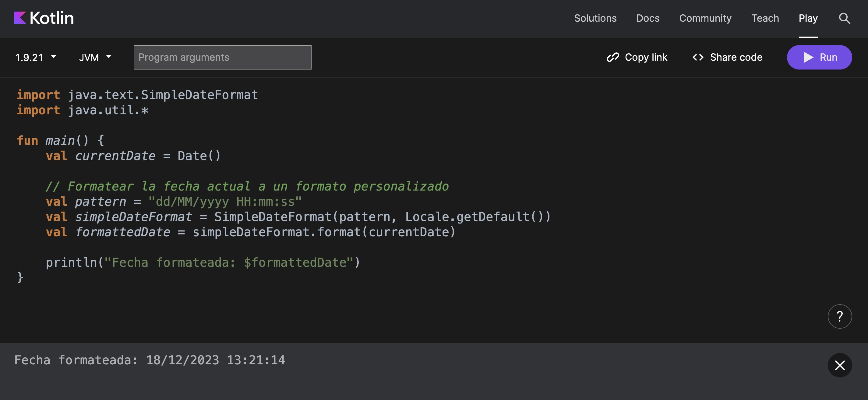Focus the Program arguments input field
Image resolution: width=868 pixels, height=400 pixels.
[x=222, y=57]
